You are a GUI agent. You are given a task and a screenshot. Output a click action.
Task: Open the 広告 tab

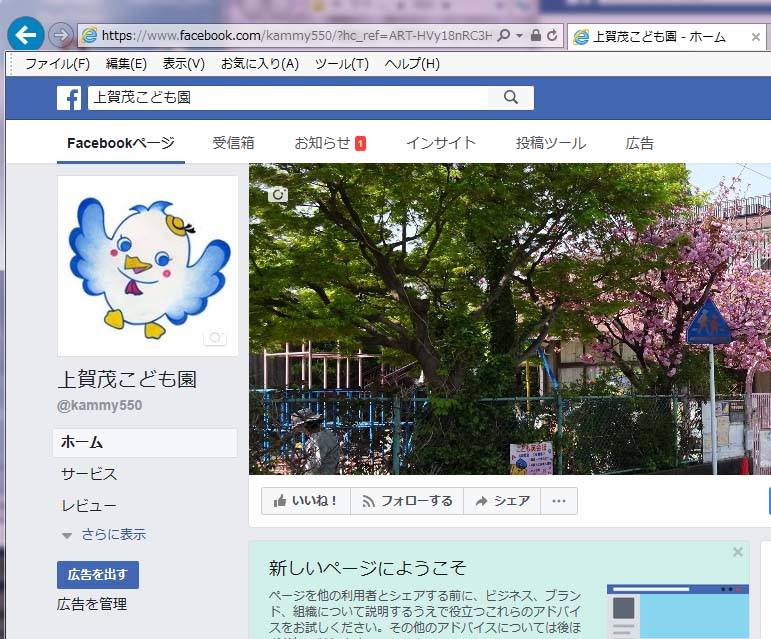pos(640,144)
